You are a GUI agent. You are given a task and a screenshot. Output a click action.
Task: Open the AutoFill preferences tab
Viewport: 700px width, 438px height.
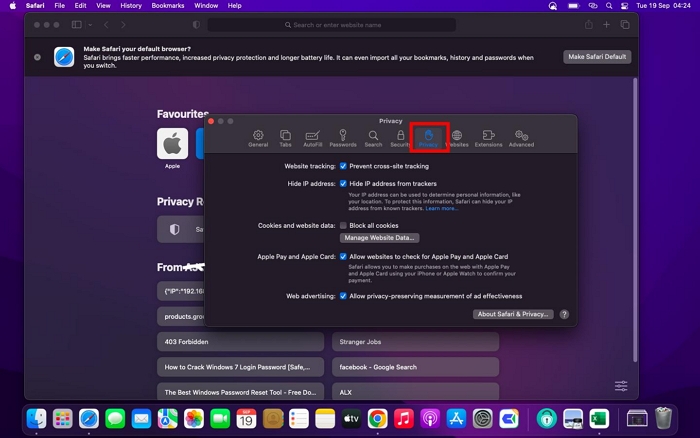312,138
